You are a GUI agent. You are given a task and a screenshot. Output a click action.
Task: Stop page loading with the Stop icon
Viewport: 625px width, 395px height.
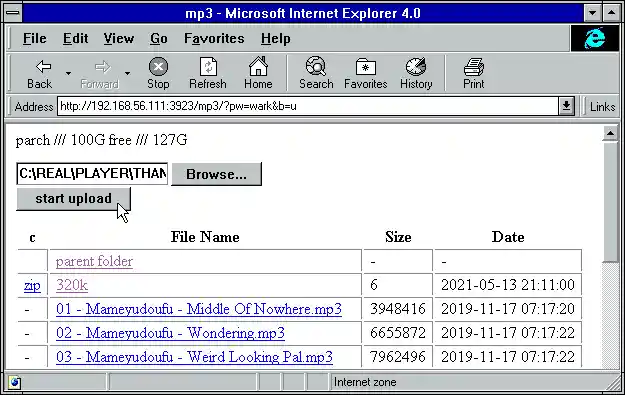(158, 74)
